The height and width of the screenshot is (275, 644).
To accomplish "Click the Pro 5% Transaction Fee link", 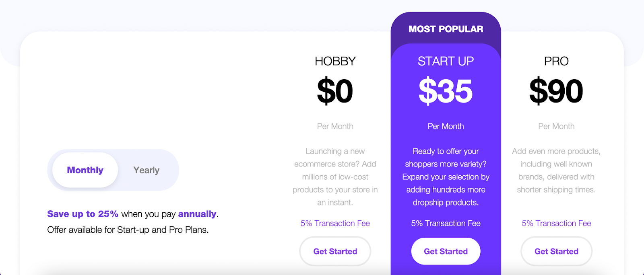I will coord(556,223).
